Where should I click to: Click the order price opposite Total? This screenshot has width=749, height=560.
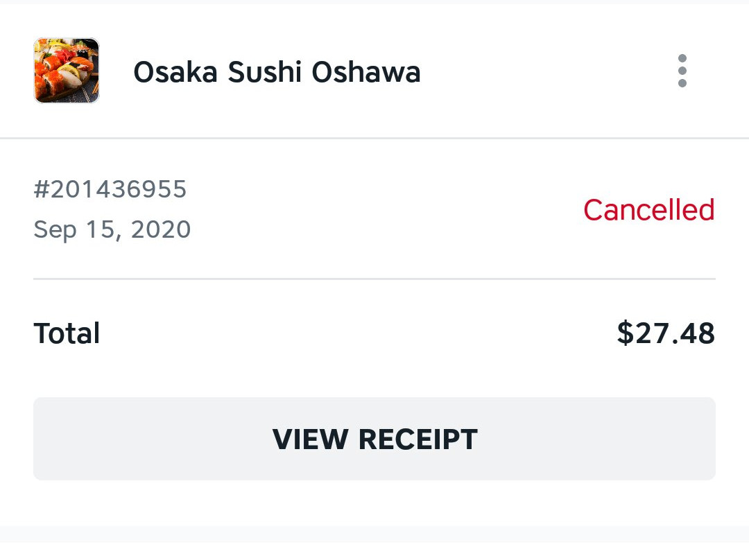(x=666, y=333)
